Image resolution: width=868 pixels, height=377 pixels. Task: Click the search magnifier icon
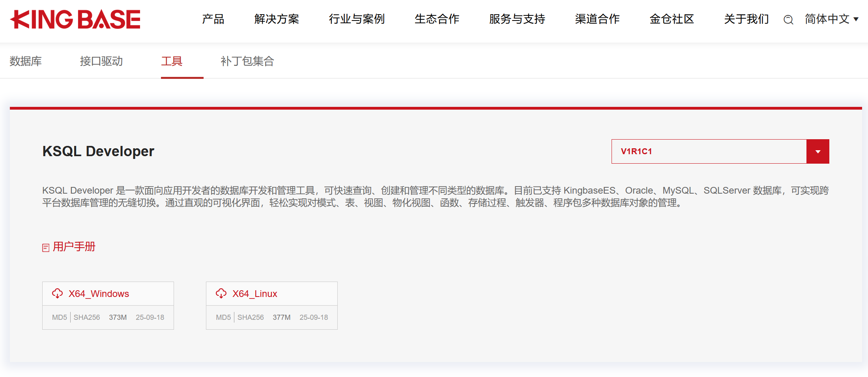tap(788, 19)
